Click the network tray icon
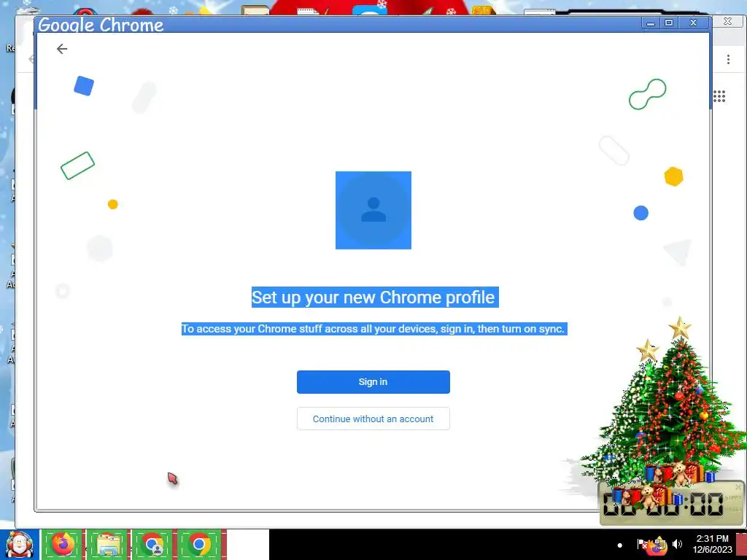The height and width of the screenshot is (560, 747). point(659,545)
